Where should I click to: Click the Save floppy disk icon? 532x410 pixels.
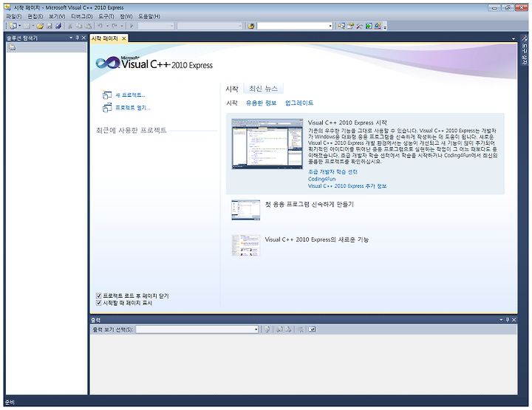click(x=50, y=26)
